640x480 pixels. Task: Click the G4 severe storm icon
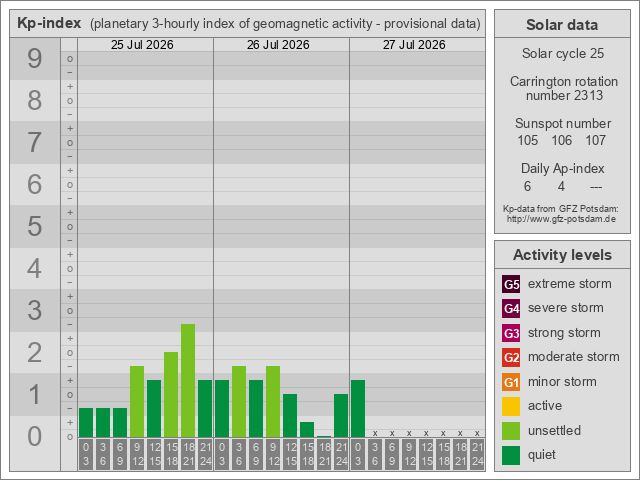tap(511, 308)
